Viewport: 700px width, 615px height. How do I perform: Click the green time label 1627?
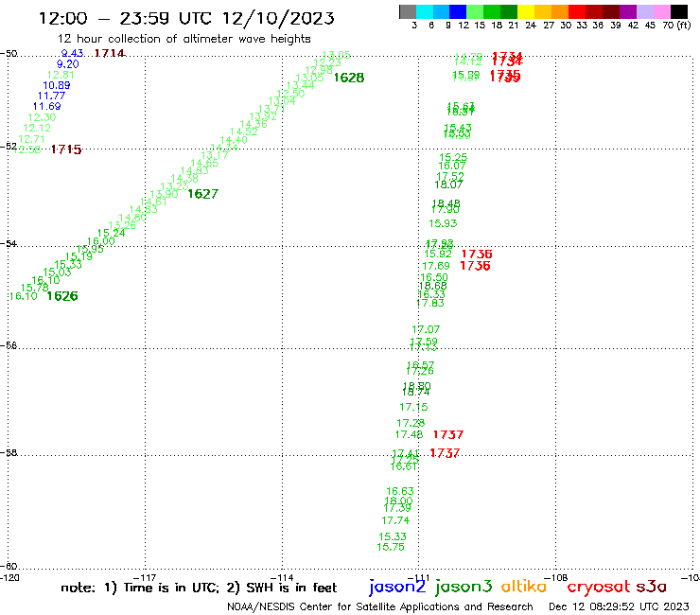(x=202, y=194)
